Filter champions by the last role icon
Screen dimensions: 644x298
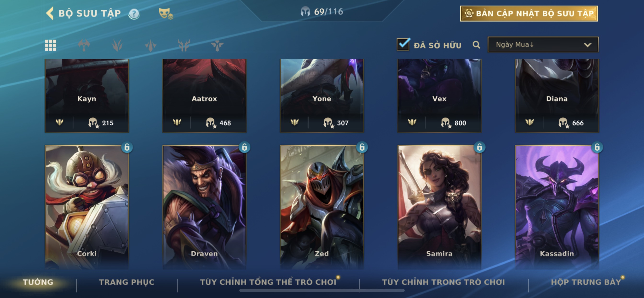click(217, 45)
